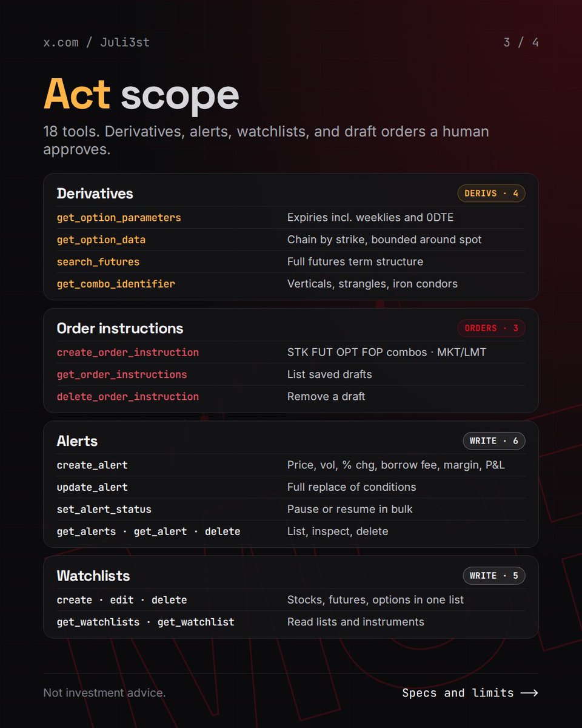Screen dimensions: 582x728
Task: Select the Watchlists section title
Action: 93,576
